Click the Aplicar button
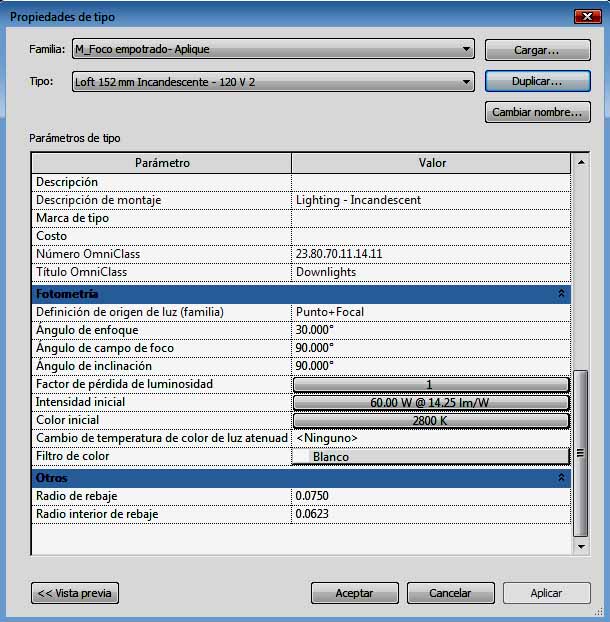Screen dimensions: 610x622 click(547, 593)
